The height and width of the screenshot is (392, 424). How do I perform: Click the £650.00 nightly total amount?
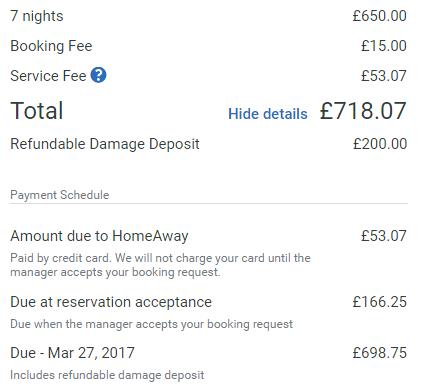(x=379, y=16)
